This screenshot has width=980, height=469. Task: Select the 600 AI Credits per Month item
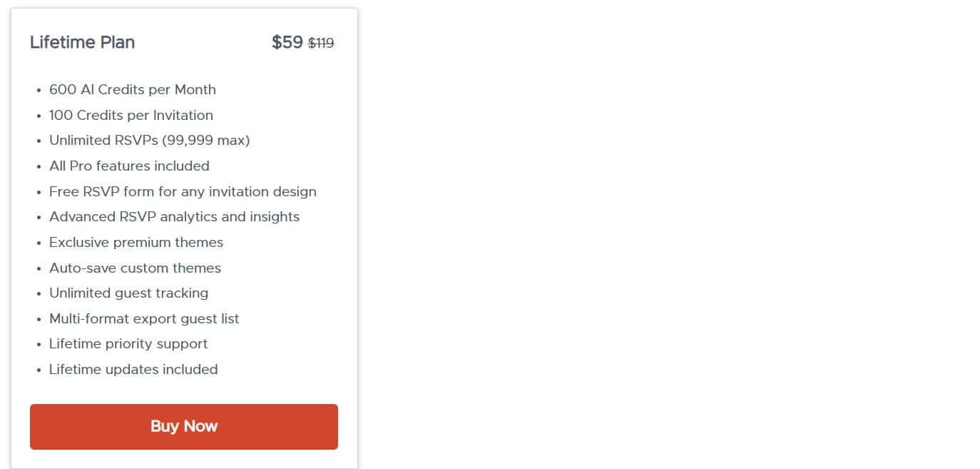(133, 89)
